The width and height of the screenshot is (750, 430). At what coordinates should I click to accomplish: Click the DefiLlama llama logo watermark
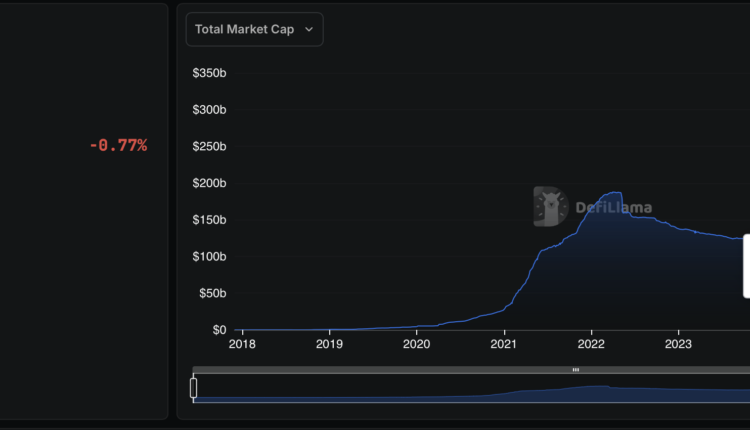point(549,206)
